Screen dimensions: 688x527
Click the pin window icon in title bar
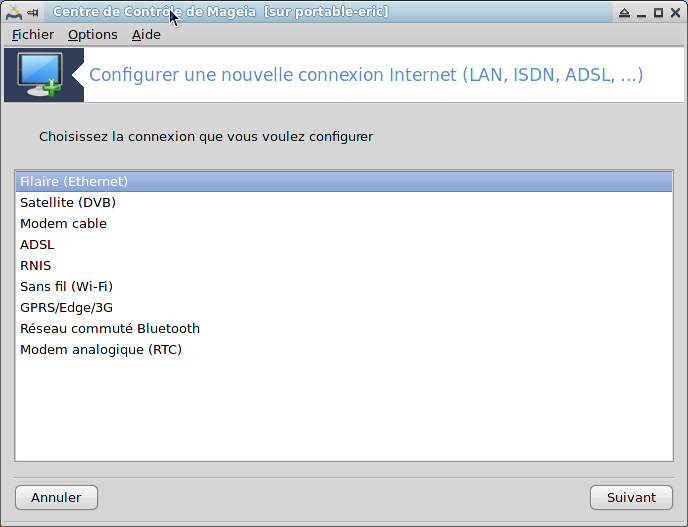(32, 13)
